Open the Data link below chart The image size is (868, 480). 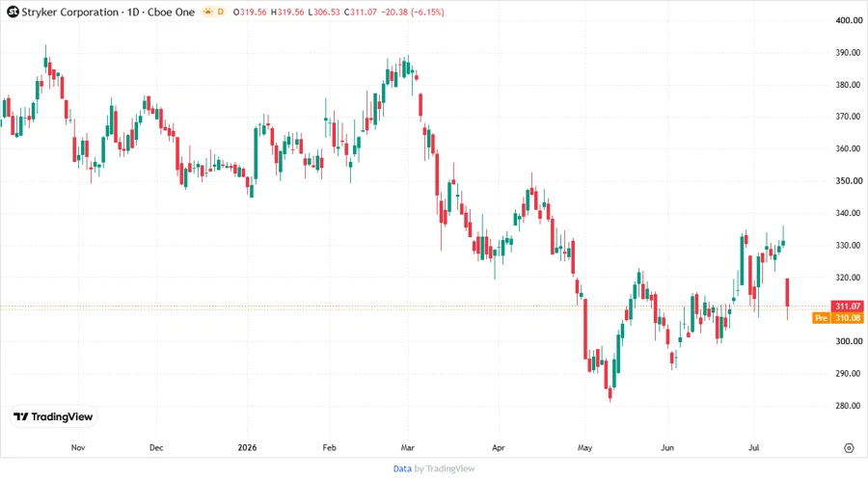402,468
